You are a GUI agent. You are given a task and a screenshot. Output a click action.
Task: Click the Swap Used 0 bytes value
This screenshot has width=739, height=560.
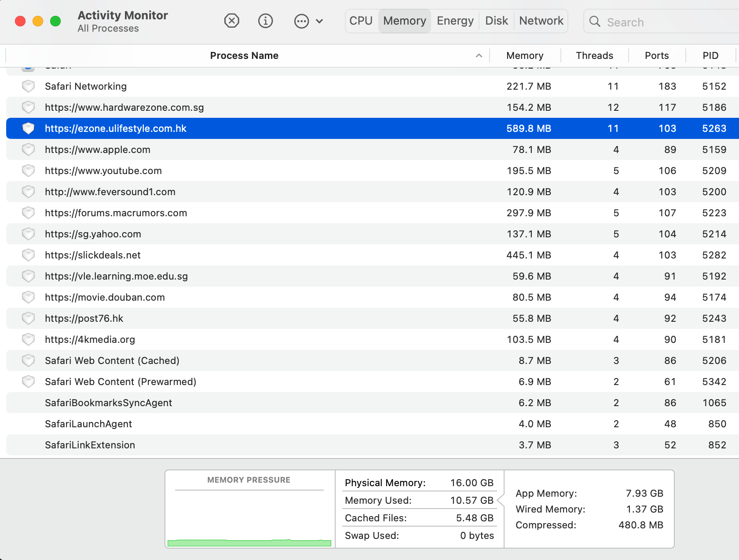pyautogui.click(x=477, y=535)
